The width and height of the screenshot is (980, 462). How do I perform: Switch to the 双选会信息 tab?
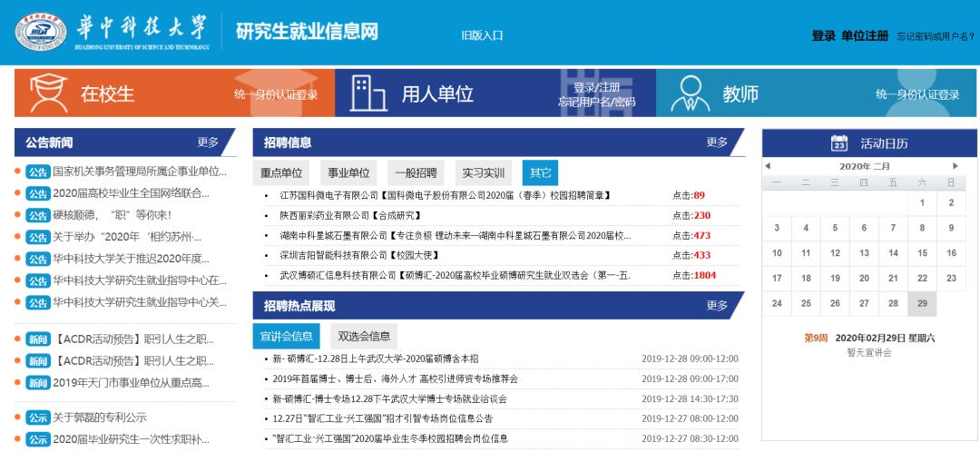point(364,336)
